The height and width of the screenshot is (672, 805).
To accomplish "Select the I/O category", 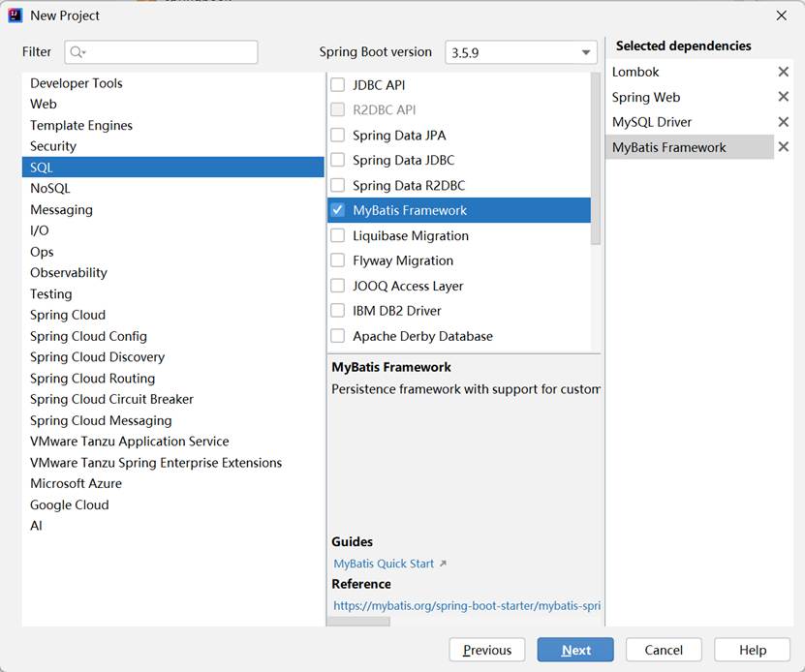I will 173,230.
